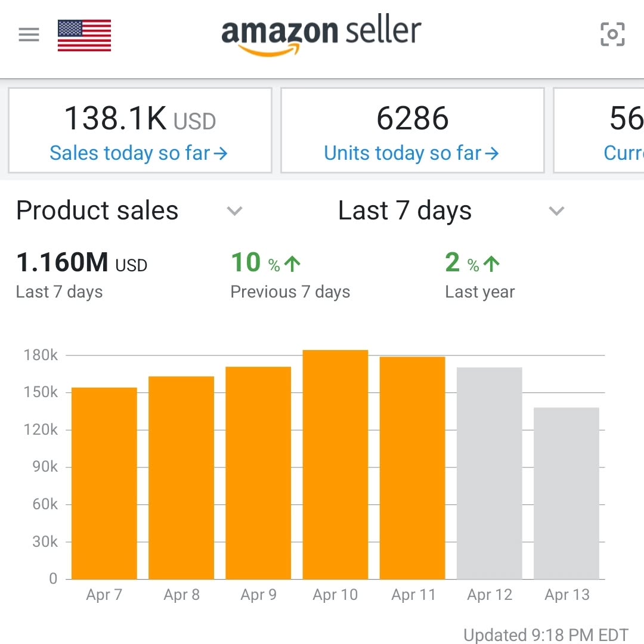Tap the US flag marketplace icon
The image size is (644, 644).
[x=84, y=35]
